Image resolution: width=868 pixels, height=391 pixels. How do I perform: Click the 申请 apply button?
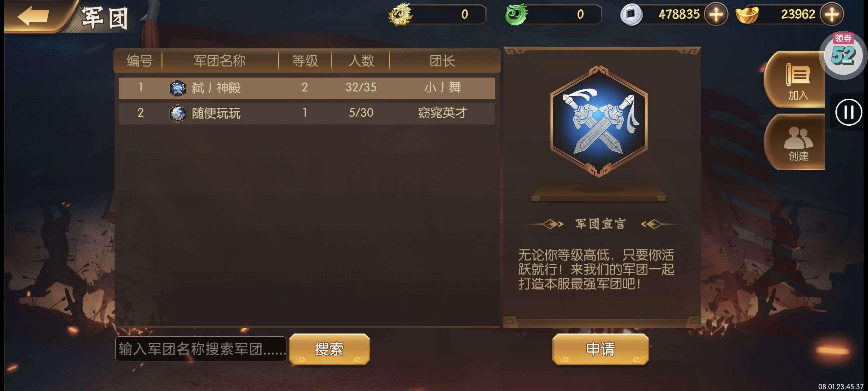pyautogui.click(x=600, y=349)
